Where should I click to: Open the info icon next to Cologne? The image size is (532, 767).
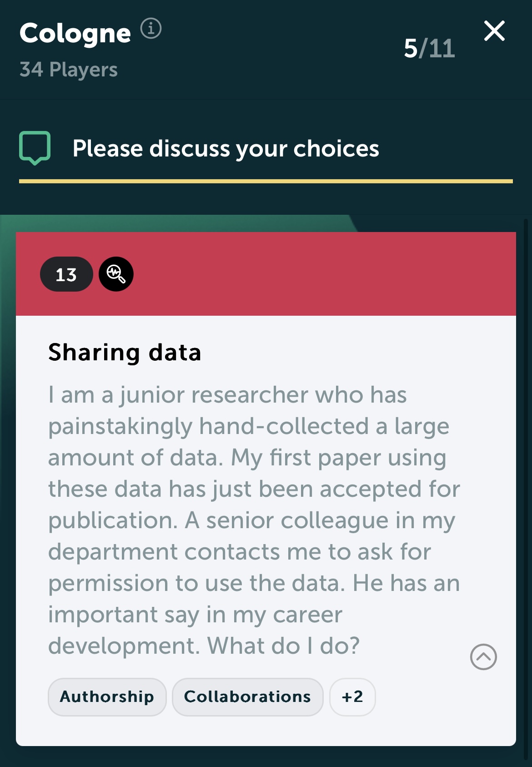[151, 29]
